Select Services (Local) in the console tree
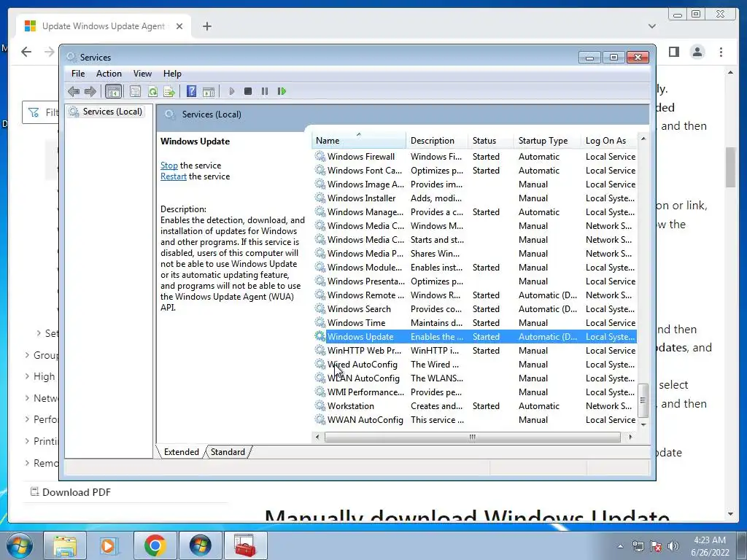The height and width of the screenshot is (560, 747). [x=112, y=112]
